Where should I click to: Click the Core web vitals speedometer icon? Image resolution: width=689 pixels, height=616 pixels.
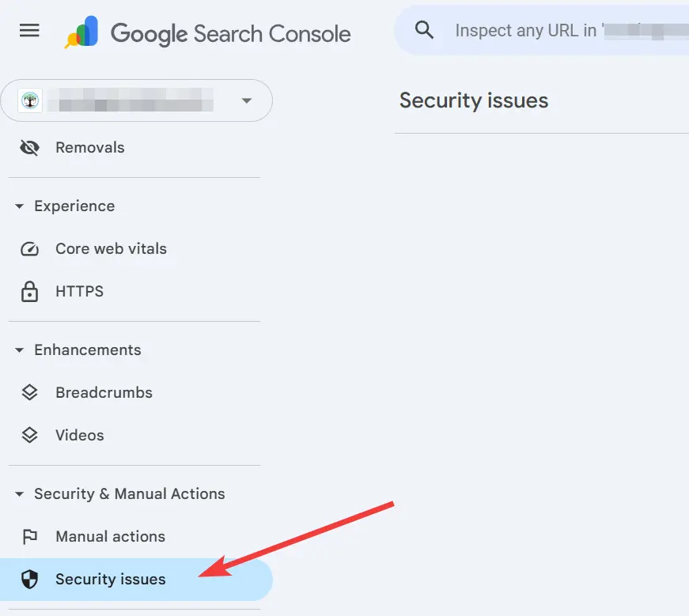(29, 248)
